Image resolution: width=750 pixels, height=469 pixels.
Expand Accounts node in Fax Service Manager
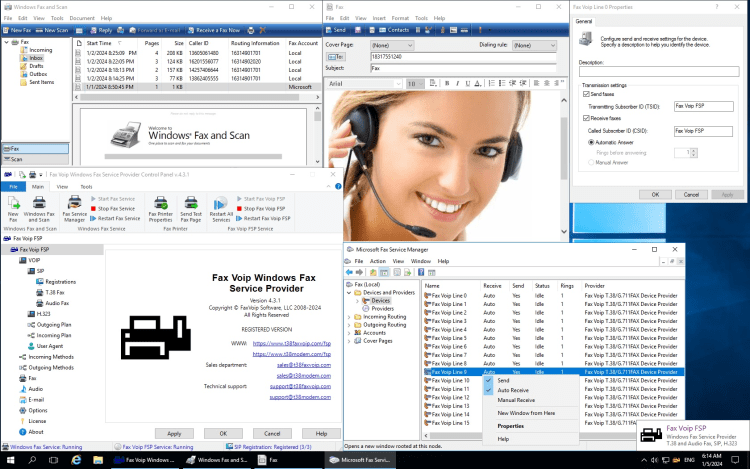click(349, 333)
